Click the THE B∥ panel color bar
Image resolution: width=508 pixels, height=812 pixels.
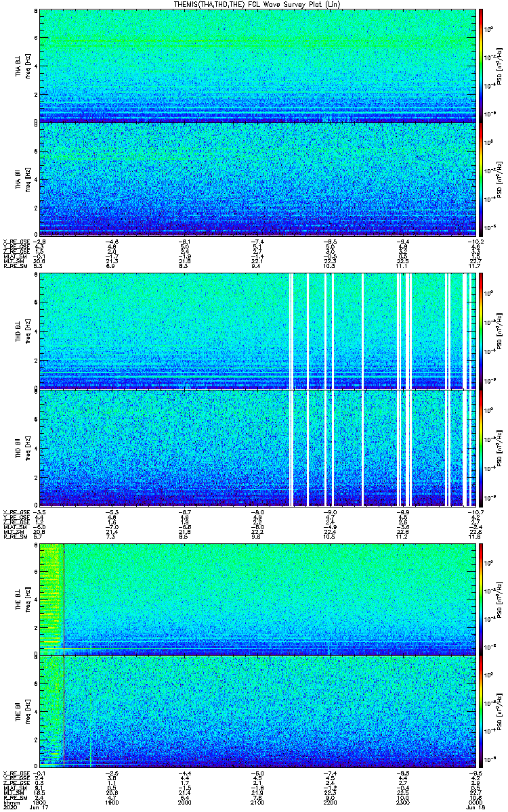coord(481,713)
